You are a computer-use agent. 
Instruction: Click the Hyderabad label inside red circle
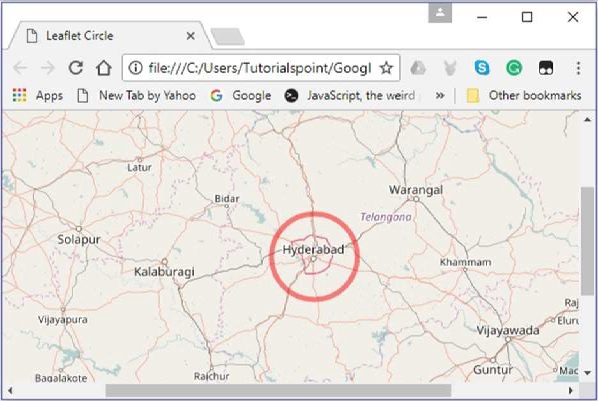[x=313, y=250]
